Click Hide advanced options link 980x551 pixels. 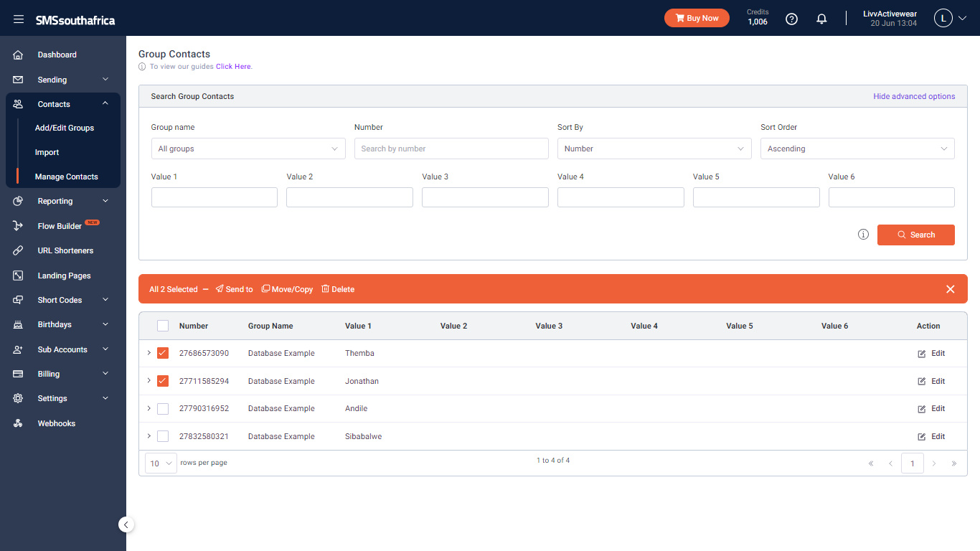(x=914, y=96)
